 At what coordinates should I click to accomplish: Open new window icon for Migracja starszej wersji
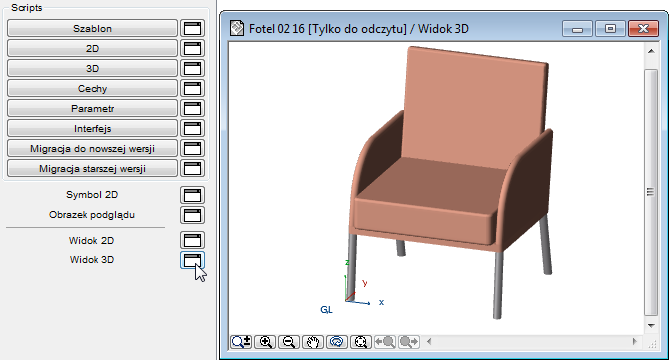point(192,168)
